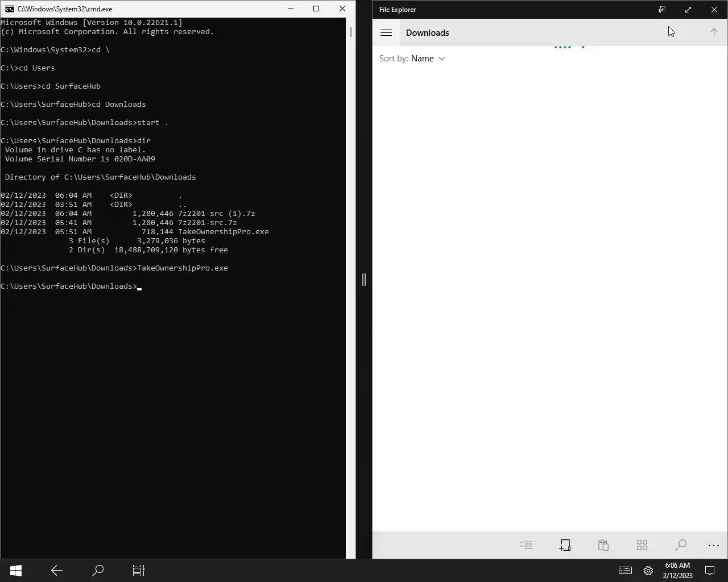
Task: Click the File Explorer select items icon
Action: [526, 545]
